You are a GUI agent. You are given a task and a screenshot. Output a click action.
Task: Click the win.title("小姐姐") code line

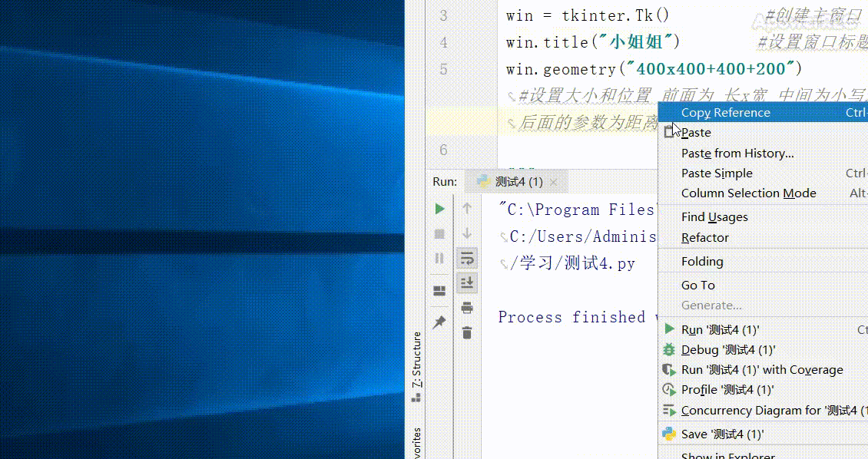[593, 42]
